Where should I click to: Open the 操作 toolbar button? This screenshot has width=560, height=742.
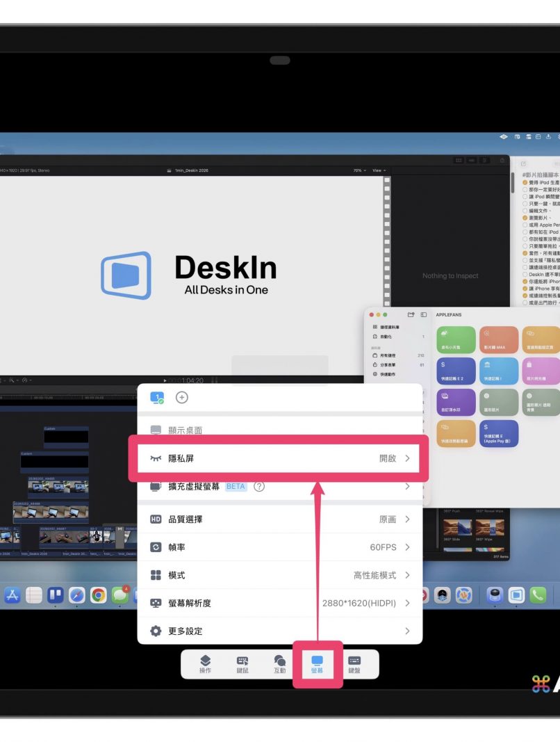click(x=205, y=664)
